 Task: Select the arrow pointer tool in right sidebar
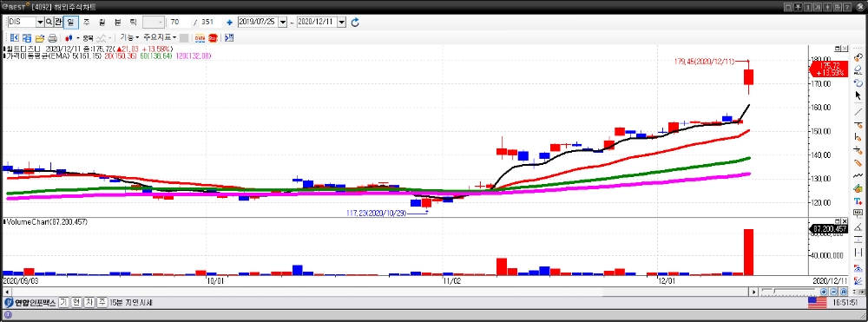point(858,95)
